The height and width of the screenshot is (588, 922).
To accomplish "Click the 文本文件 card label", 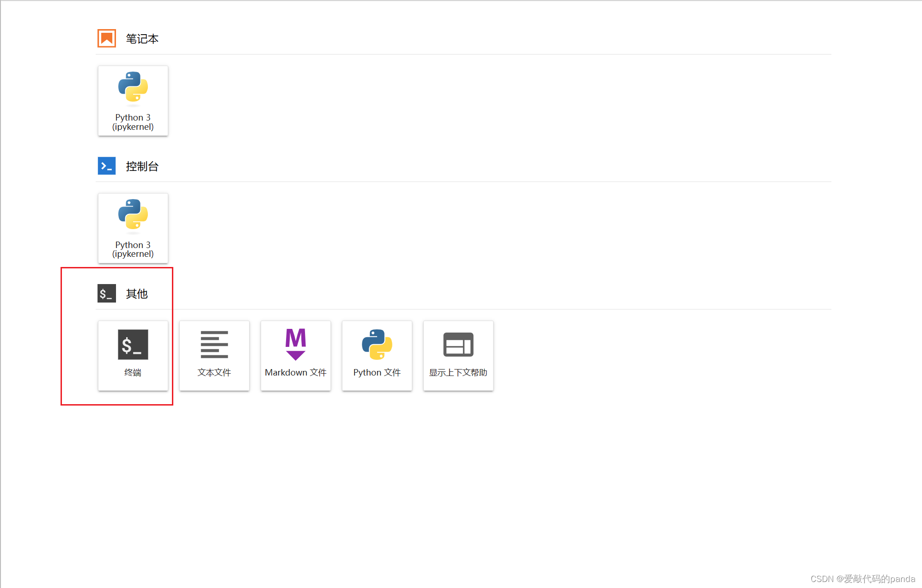I will [214, 372].
